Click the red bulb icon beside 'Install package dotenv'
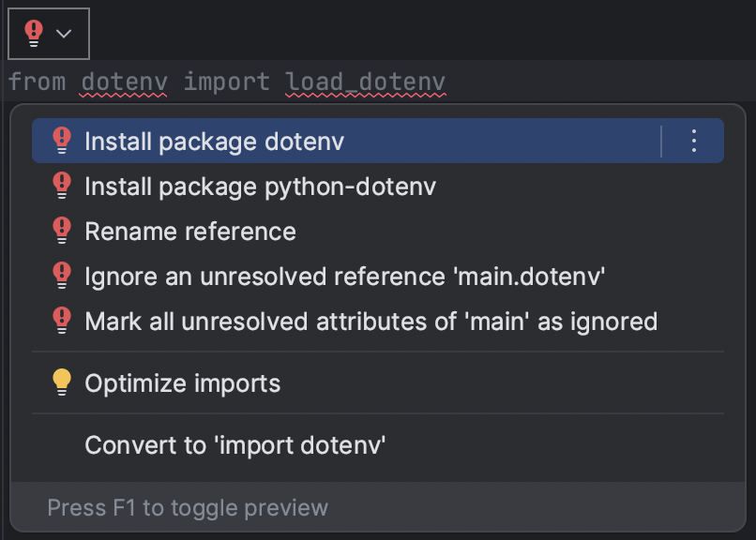 click(x=62, y=141)
